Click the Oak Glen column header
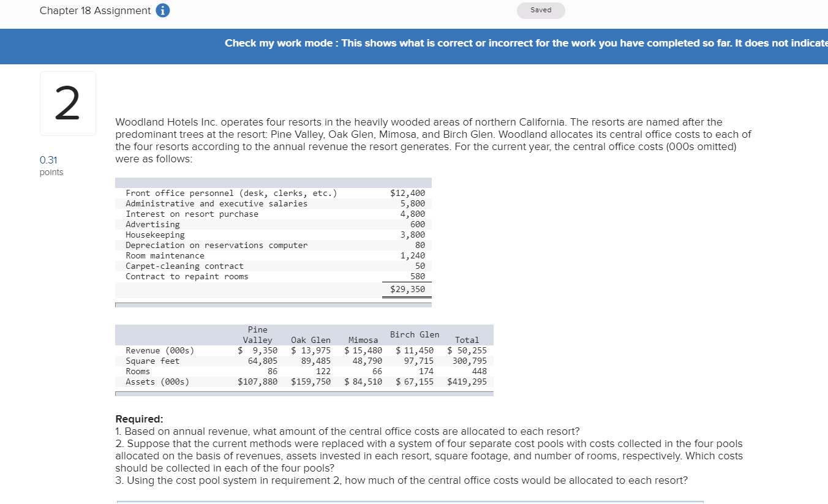 pos(310,340)
